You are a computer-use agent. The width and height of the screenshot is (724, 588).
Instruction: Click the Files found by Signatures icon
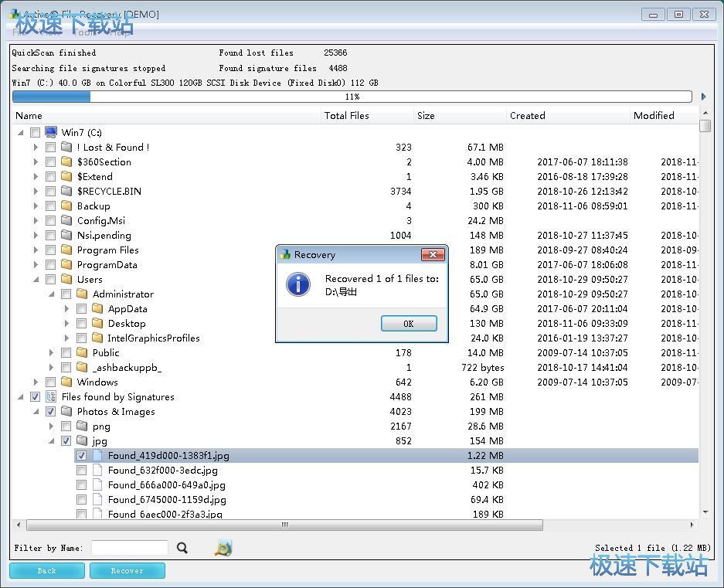coord(51,396)
